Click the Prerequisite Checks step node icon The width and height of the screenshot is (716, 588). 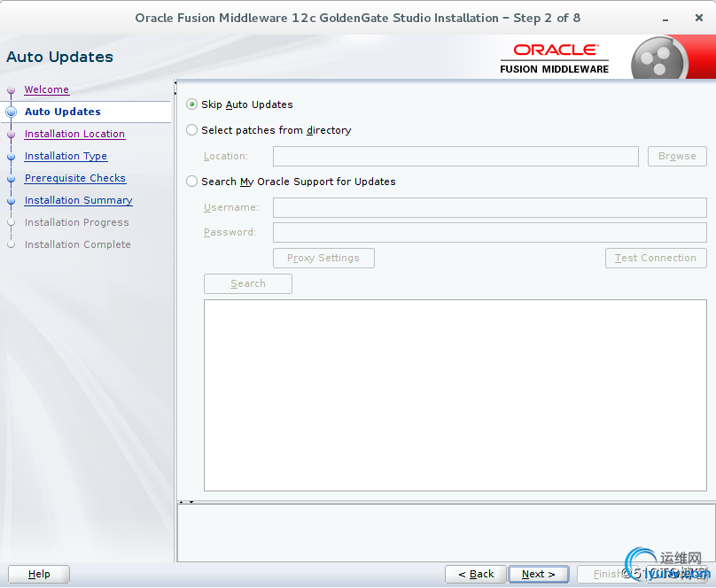pyautogui.click(x=12, y=178)
